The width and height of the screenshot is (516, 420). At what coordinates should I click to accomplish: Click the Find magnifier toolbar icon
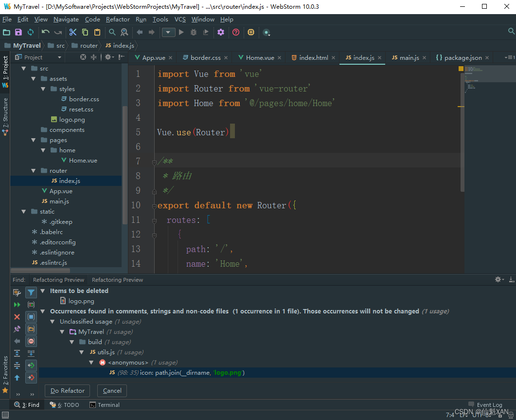tap(112, 32)
